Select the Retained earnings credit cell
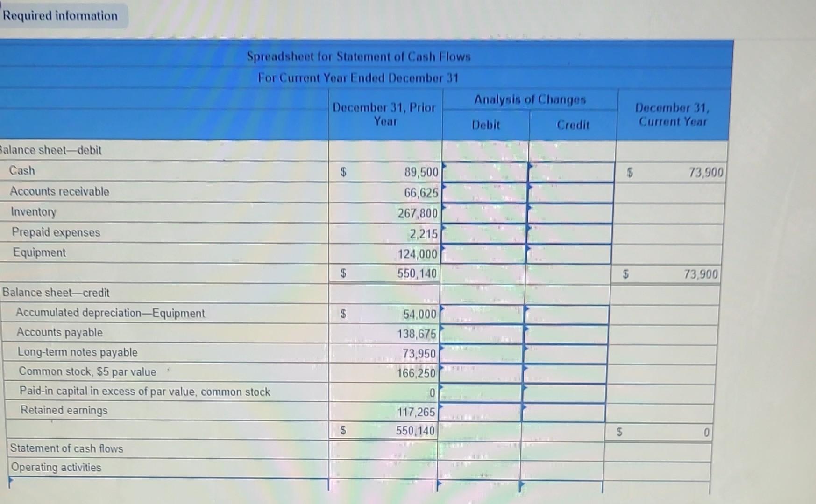The image size is (816, 504). tap(564, 413)
